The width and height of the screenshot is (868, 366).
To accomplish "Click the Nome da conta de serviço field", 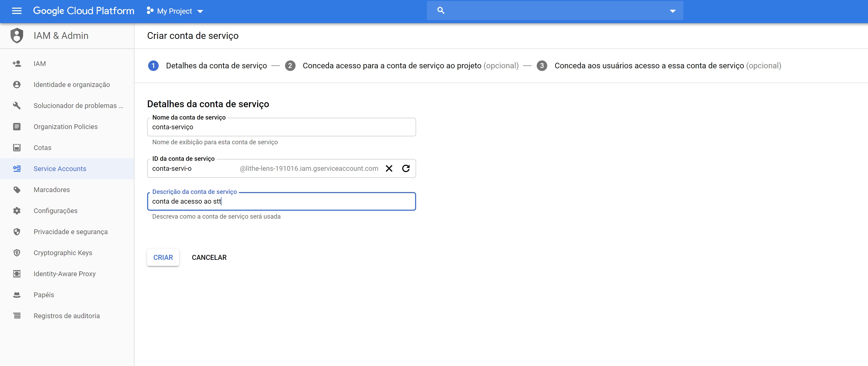I will pos(281,127).
